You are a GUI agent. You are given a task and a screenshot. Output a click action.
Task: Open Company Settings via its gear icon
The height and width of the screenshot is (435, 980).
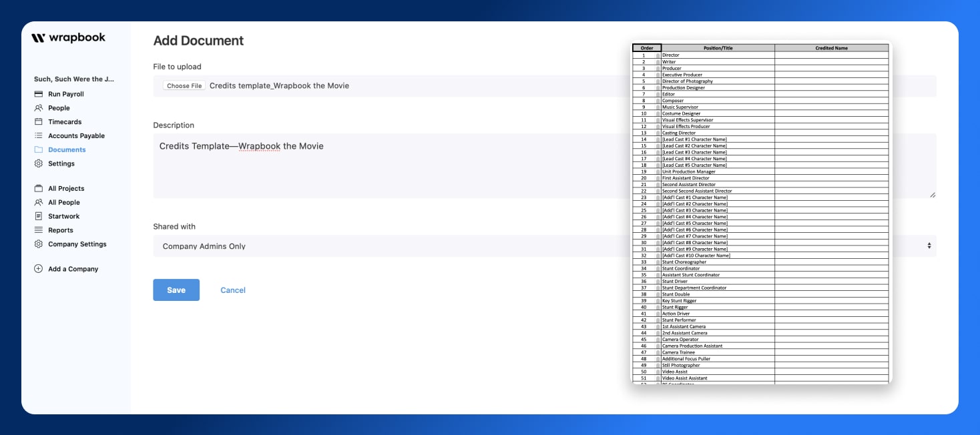coord(38,244)
